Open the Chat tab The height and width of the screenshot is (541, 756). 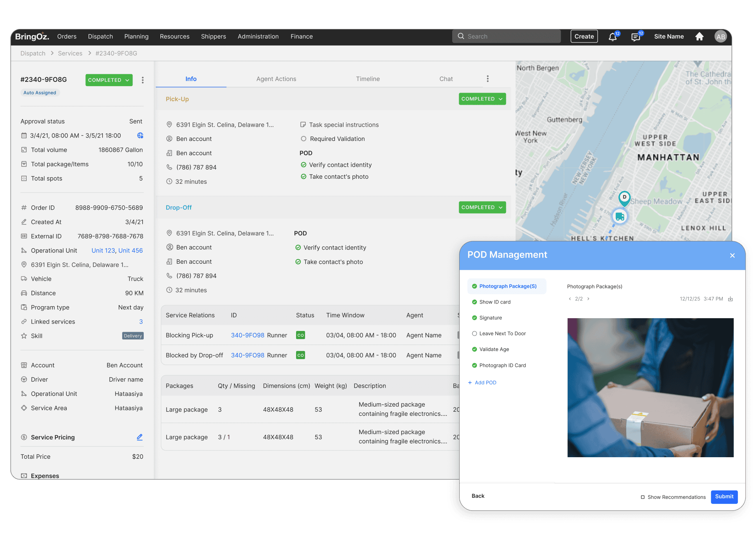[x=446, y=79]
